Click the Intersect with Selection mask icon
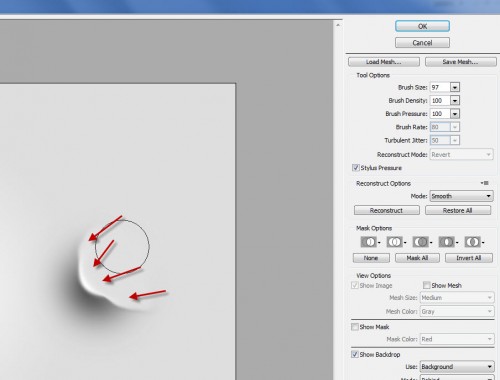The image size is (500, 380). [446, 242]
